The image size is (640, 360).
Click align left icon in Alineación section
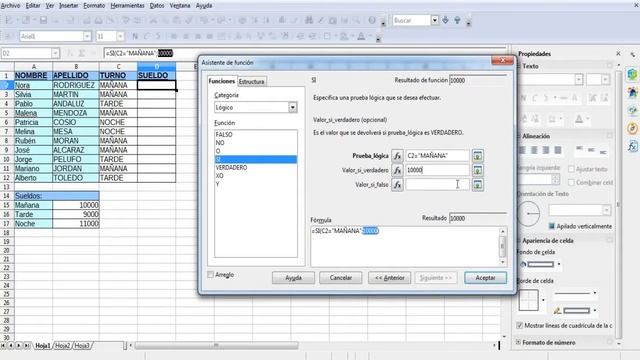522,150
